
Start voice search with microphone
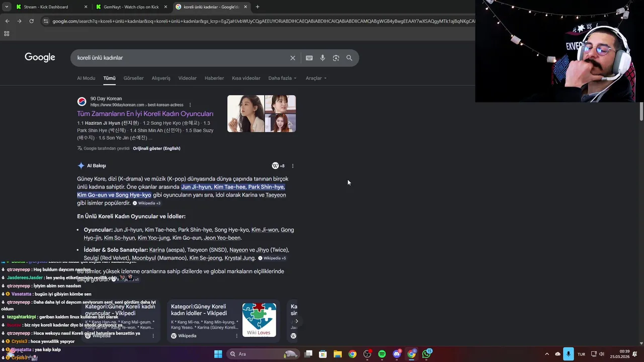point(323,58)
